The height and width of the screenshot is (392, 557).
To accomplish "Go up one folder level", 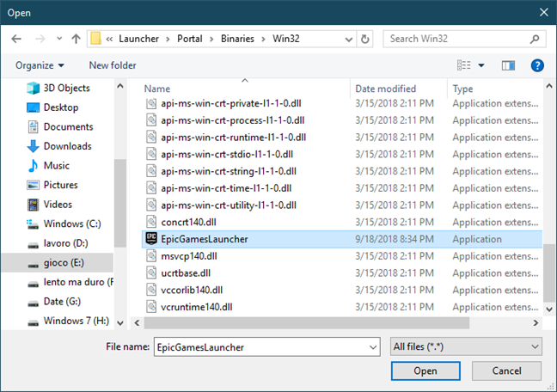I will [x=76, y=39].
